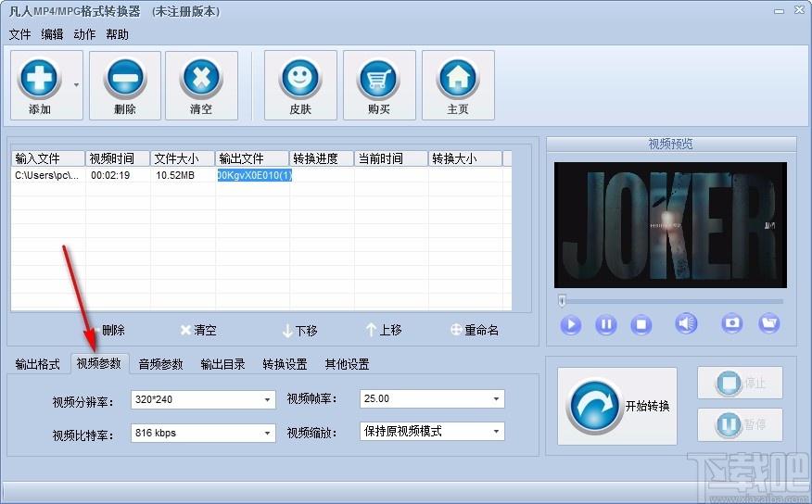Minimize the converter window
Screen dimensions: 812x504
[x=779, y=11]
